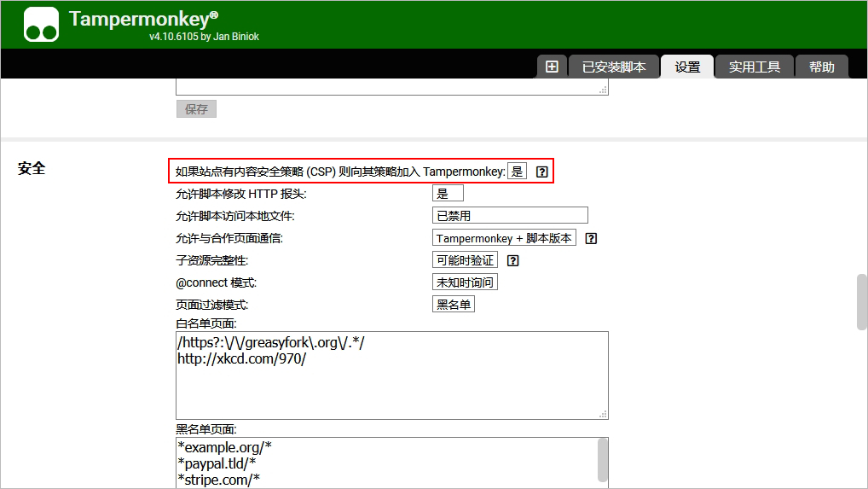Click the *example.org/* blacklist entry
The image size is (868, 489).
(x=225, y=447)
